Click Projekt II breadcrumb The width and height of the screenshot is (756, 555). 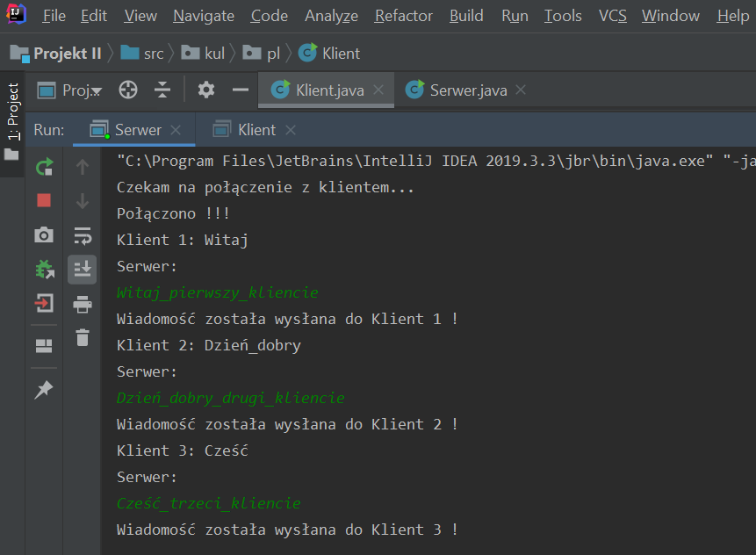click(x=56, y=53)
